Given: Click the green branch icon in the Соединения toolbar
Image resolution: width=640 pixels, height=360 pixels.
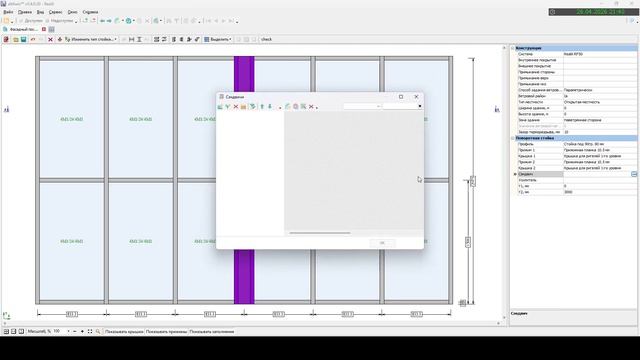Looking at the screenshot, I should 228,107.
